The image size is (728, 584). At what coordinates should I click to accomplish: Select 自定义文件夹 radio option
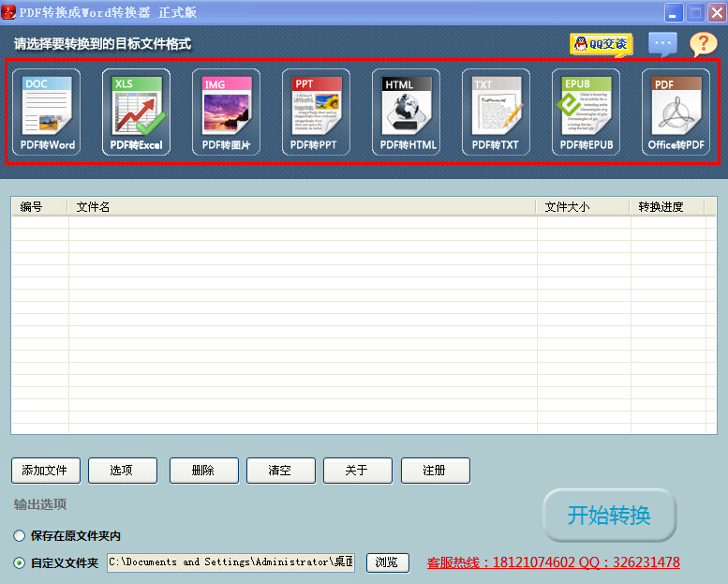[19, 563]
